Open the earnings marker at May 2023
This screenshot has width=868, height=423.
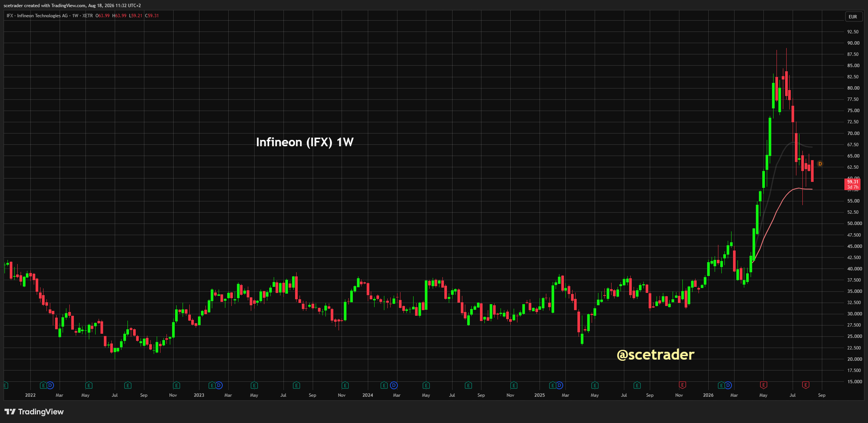tap(254, 385)
